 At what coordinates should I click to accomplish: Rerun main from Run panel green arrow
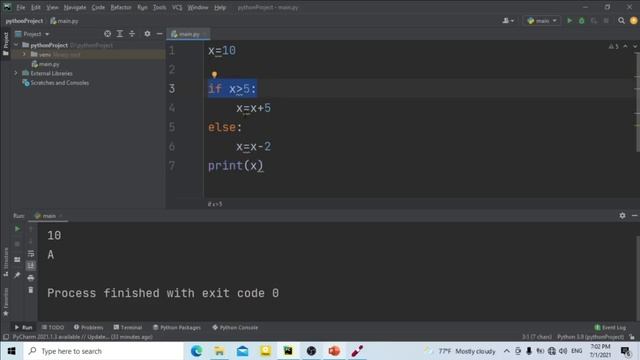(17, 229)
